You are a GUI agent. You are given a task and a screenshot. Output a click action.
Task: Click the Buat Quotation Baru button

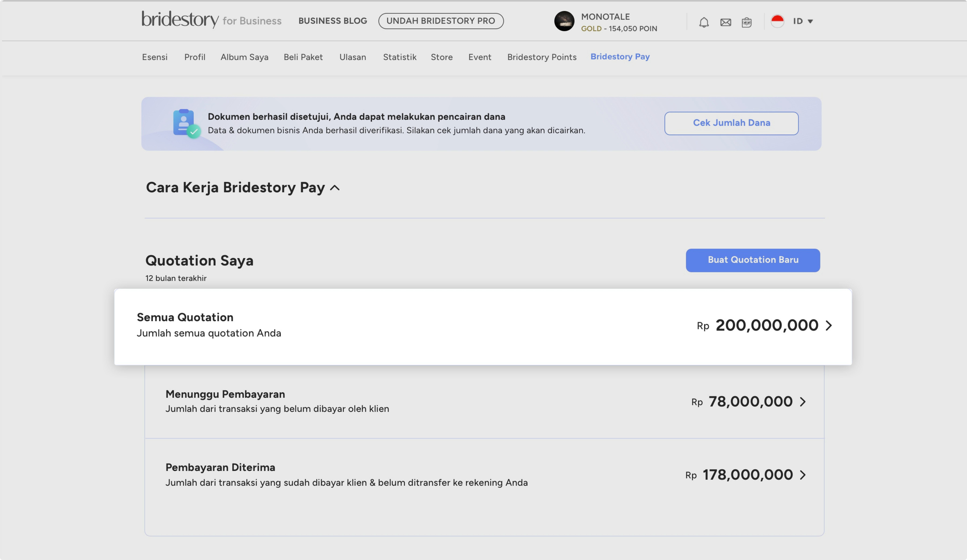tap(753, 260)
